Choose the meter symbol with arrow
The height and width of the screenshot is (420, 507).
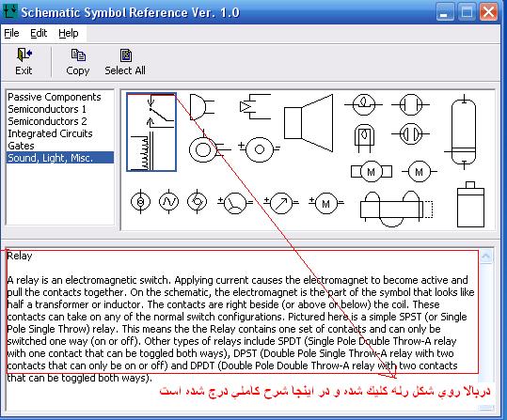point(281,203)
